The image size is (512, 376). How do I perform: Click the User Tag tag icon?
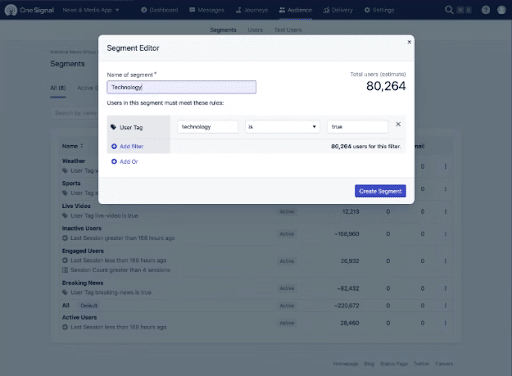tap(113, 127)
